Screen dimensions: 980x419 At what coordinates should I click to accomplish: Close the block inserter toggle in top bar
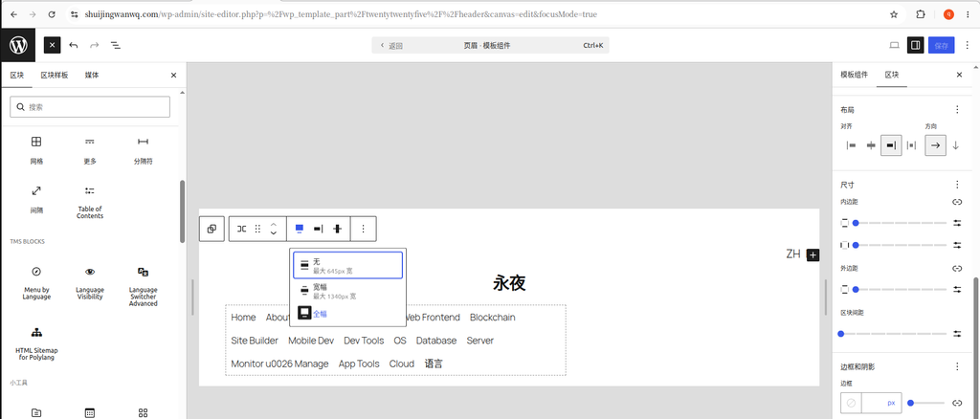pos(52,45)
